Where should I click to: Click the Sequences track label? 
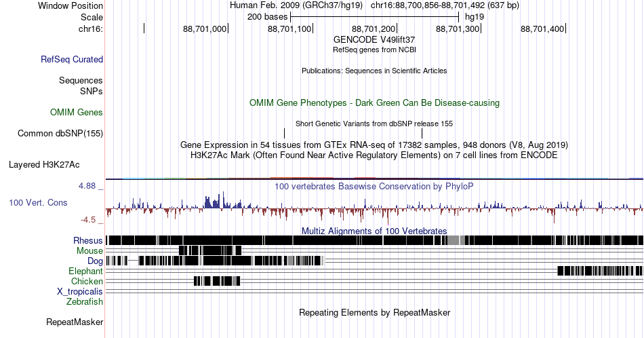81,80
